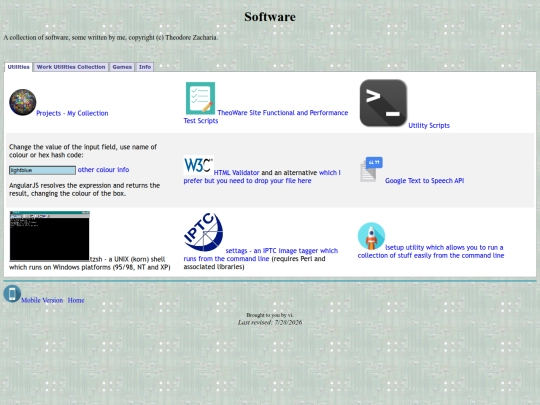Open the HTML Validator link

(x=236, y=173)
